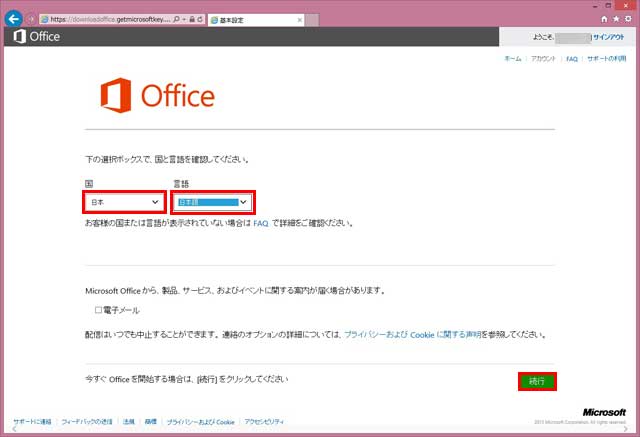640x437 pixels.
Task: Click the browser address bar URL field
Action: pos(110,19)
